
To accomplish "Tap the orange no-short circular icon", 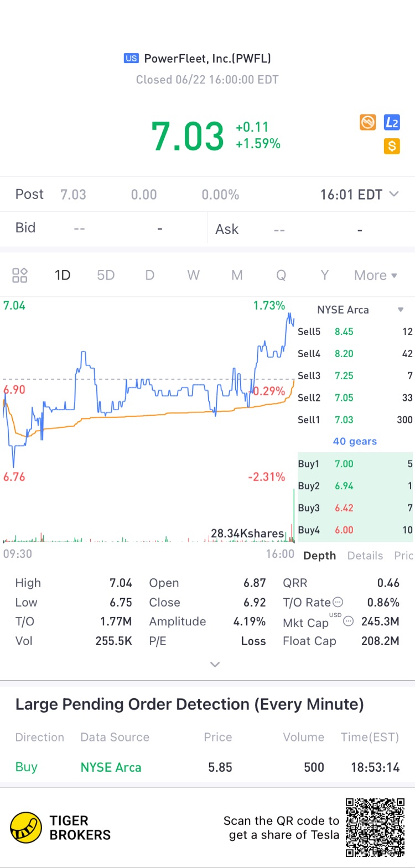I will (368, 122).
